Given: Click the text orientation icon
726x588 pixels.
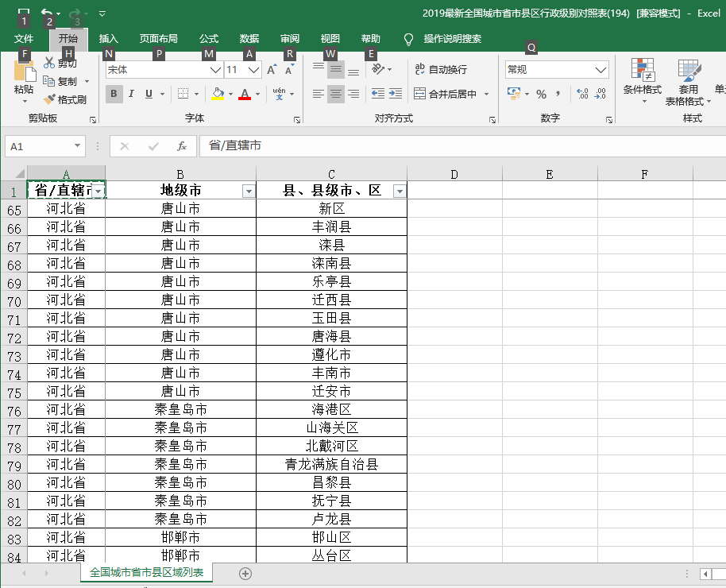Looking at the screenshot, I should (378, 69).
